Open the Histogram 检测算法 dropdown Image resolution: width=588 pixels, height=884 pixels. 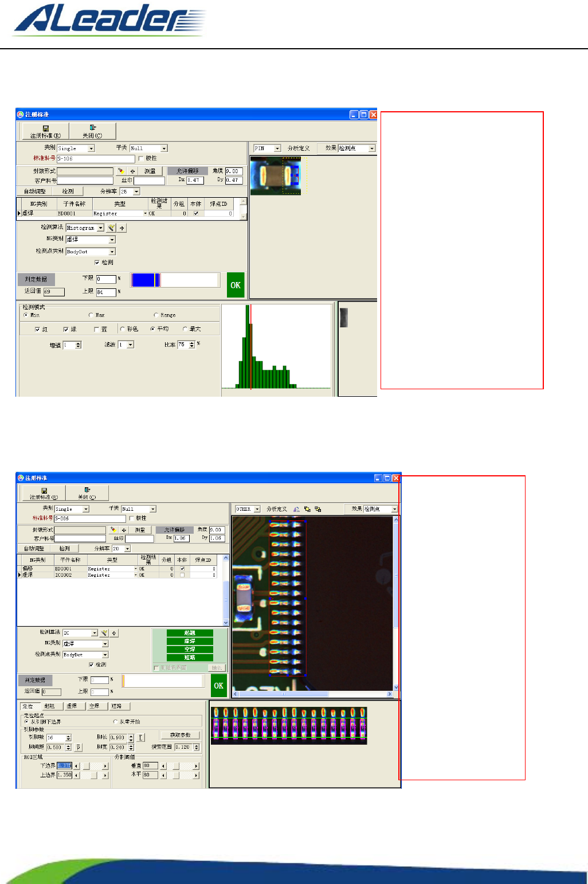pos(85,228)
